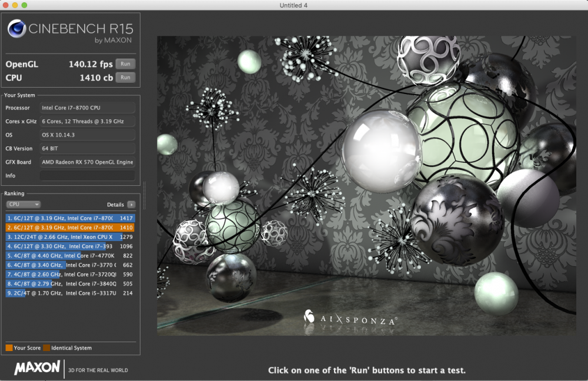Click the CB Version 64 BIT field

tap(88, 149)
